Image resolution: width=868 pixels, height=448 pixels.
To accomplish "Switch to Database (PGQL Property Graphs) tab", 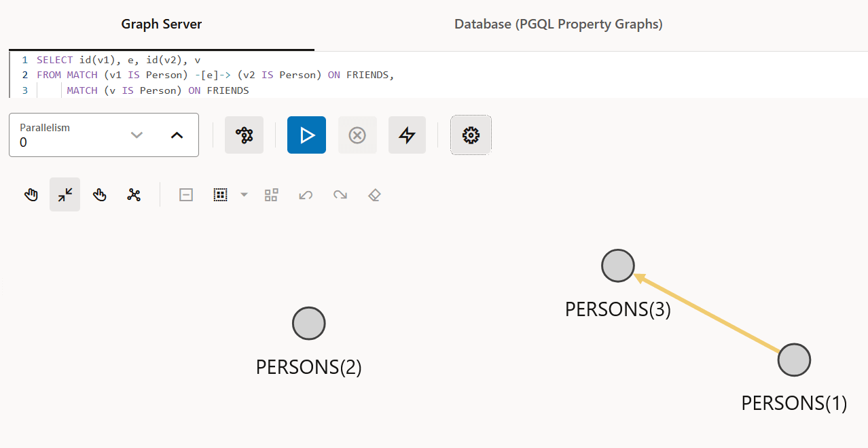I will tap(558, 24).
